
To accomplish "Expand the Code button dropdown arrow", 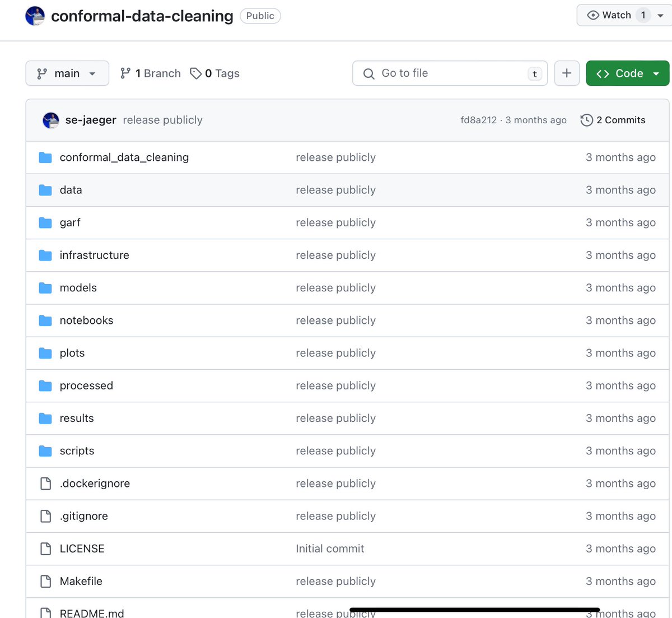I will coord(655,73).
